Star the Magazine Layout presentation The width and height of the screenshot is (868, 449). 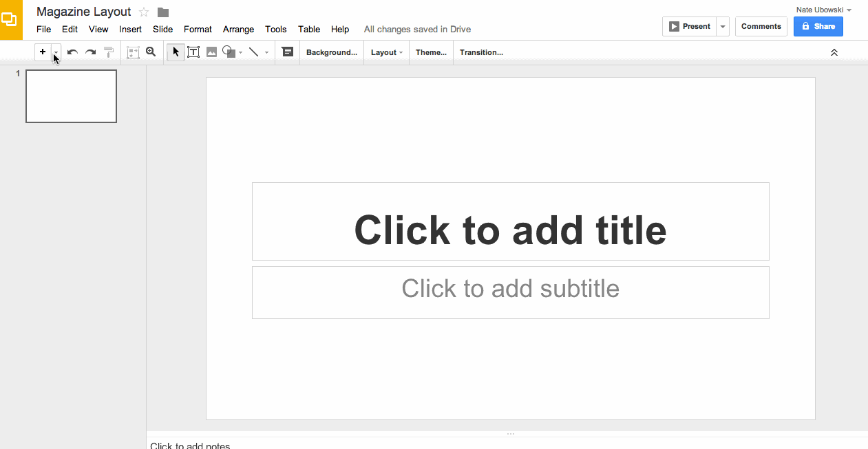pos(144,12)
